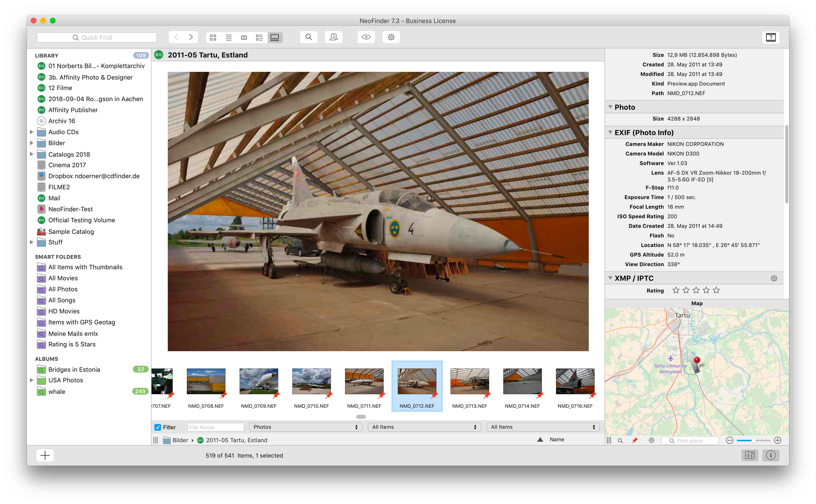Viewport: 816px width, 504px height.
Task: Click the map pin icon below map
Action: tap(635, 440)
